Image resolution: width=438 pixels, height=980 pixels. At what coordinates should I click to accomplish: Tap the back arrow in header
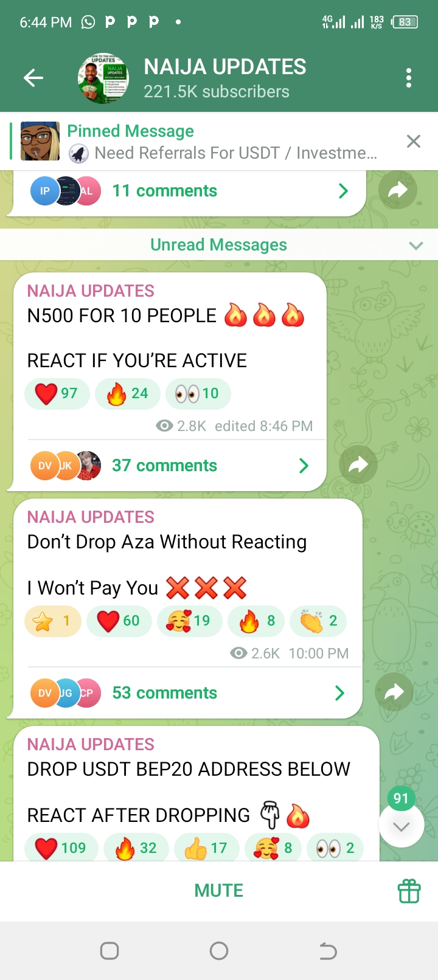coord(33,78)
